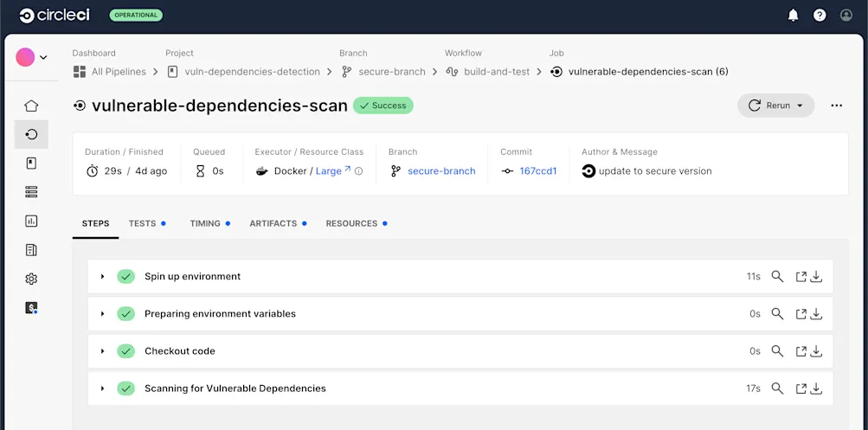Open Pipelines icon in the sidebar
Viewport: 868px width, 430px height.
pyautogui.click(x=31, y=134)
